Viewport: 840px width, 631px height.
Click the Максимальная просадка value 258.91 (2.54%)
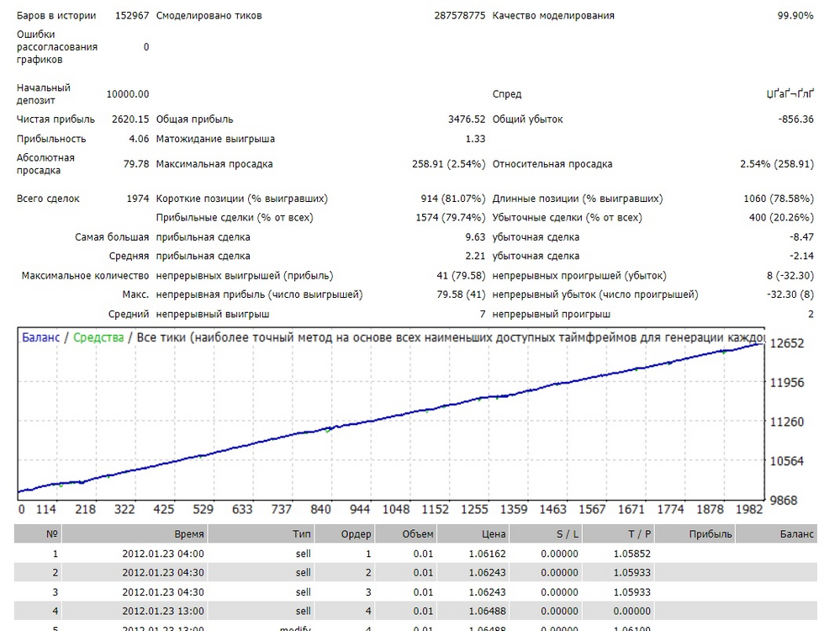pos(448,164)
